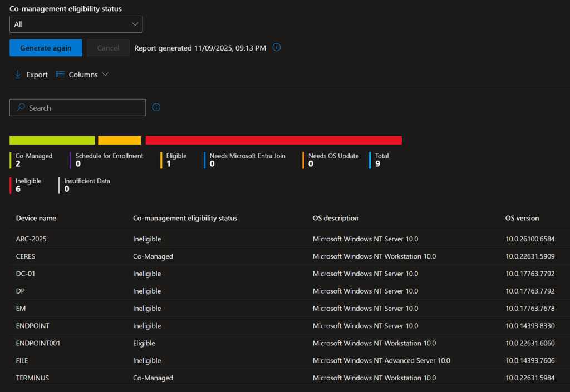Click the Export download arrow icon
570x392 pixels.
click(18, 75)
